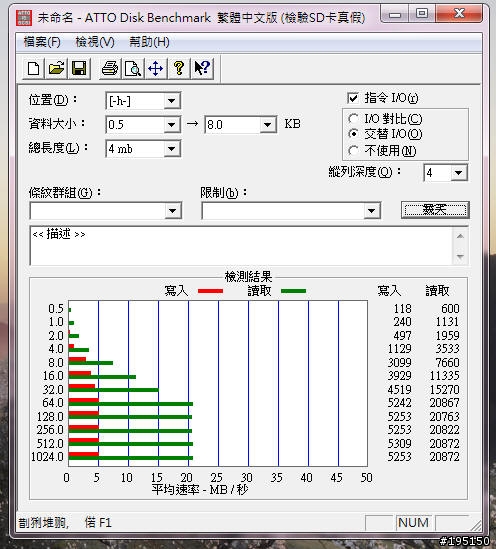Click the ATTO application icon in title bar

(24, 17)
